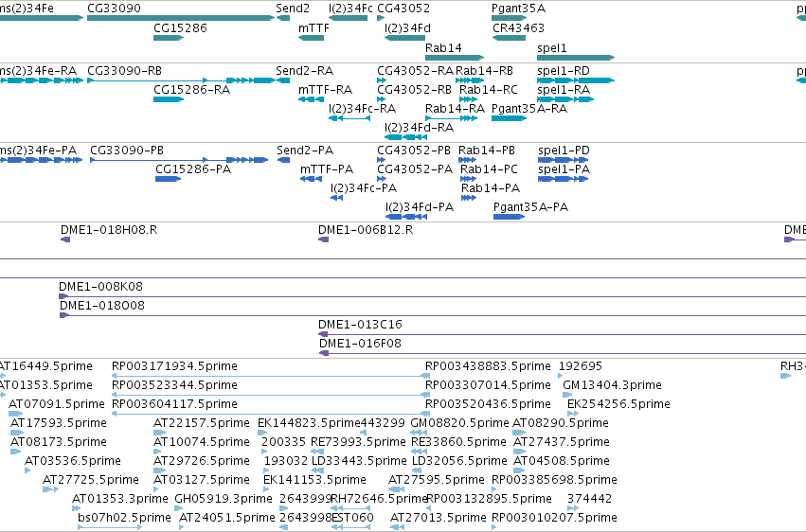This screenshot has height=532, width=806.
Task: Click the spel1 gene arrow glyph
Action: (576, 58)
